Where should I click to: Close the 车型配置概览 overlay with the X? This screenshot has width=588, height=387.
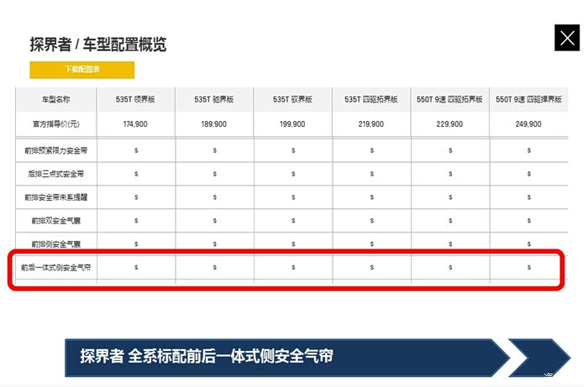[567, 38]
